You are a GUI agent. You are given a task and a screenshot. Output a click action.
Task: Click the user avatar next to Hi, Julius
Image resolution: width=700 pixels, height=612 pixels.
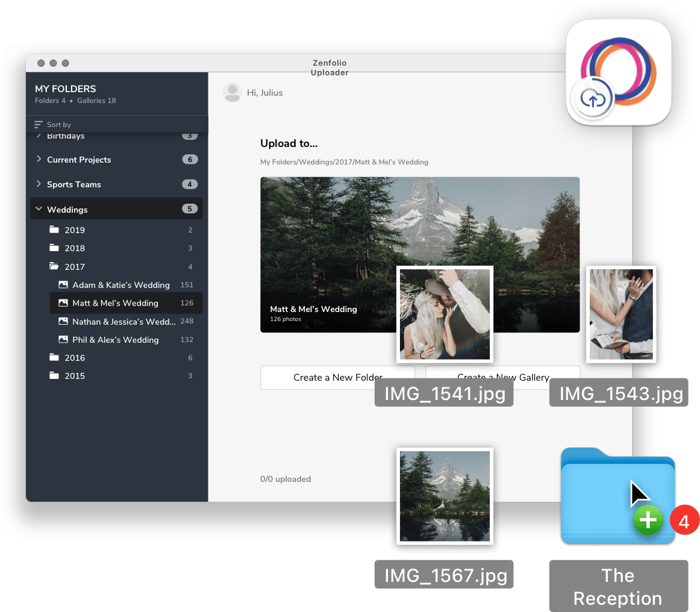(232, 93)
